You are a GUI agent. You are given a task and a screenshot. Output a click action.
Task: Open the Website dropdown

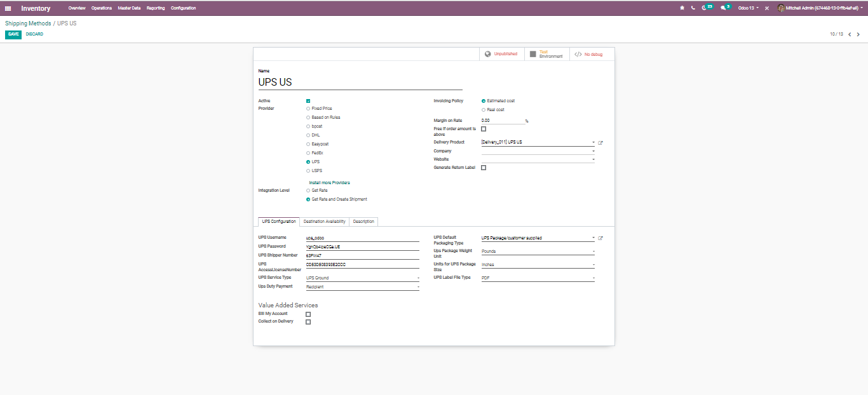pos(538,159)
